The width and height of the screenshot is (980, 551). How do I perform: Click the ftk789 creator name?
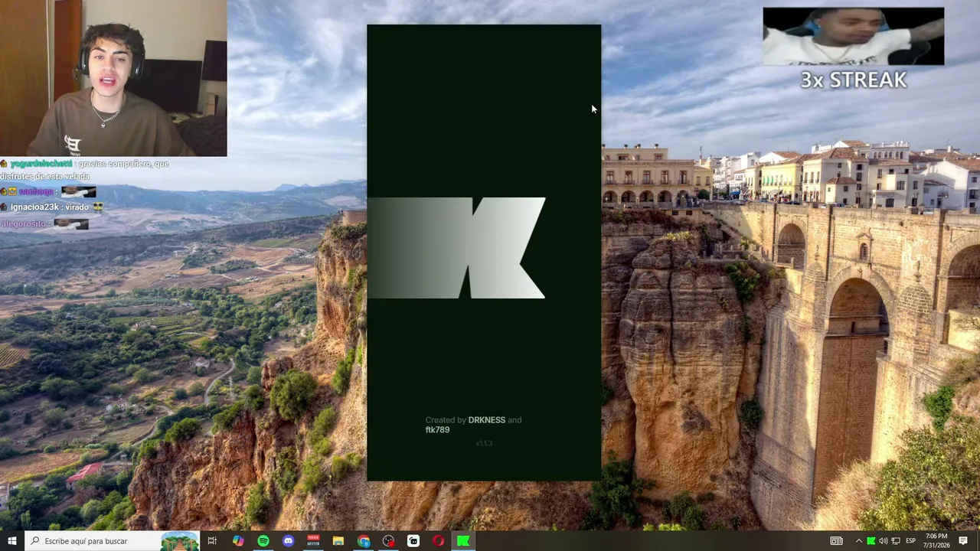(437, 430)
